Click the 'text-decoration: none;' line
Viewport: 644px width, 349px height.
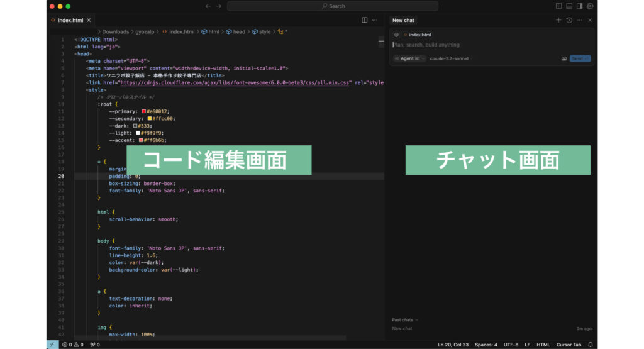[x=140, y=299]
